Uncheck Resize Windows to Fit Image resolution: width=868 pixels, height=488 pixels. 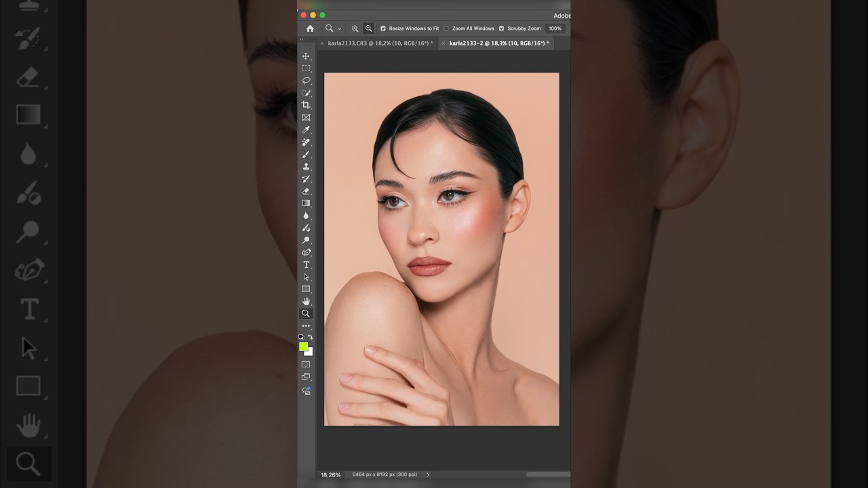(x=383, y=28)
